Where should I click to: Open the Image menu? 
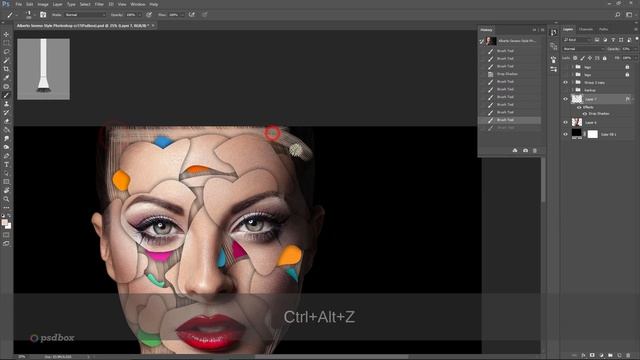tap(43, 4)
